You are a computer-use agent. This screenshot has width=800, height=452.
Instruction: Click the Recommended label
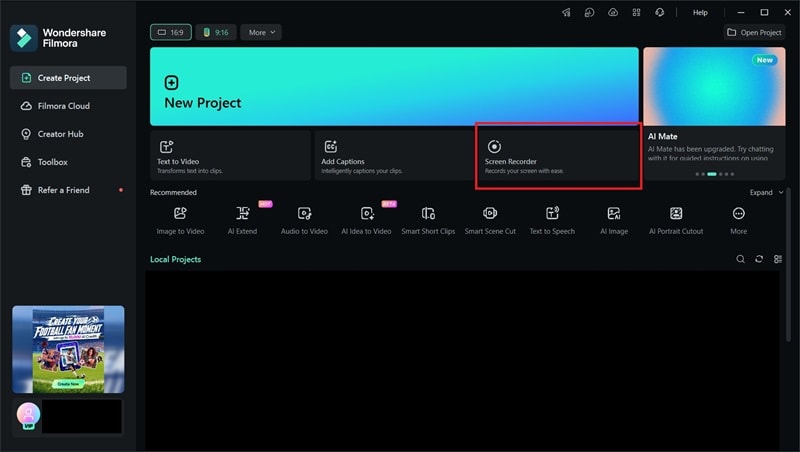(x=173, y=192)
